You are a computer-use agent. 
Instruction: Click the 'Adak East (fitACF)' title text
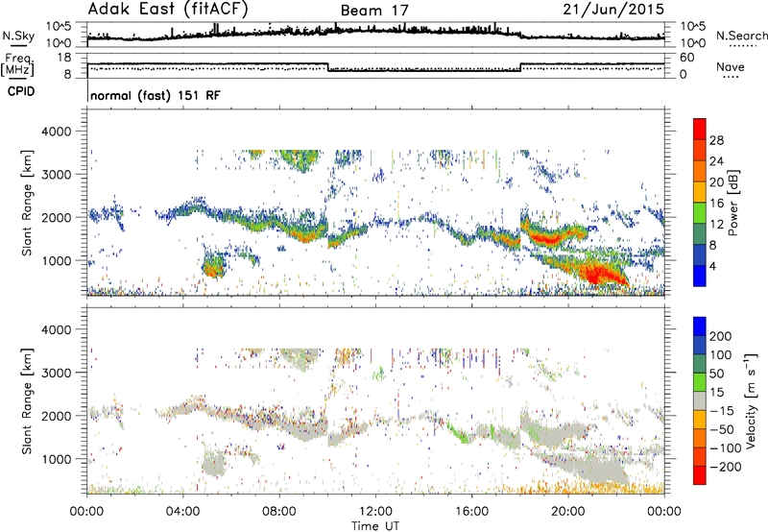[168, 9]
